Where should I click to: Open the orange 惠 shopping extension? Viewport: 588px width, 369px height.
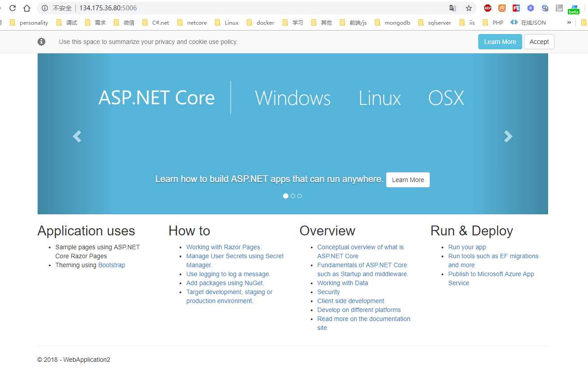tap(502, 8)
